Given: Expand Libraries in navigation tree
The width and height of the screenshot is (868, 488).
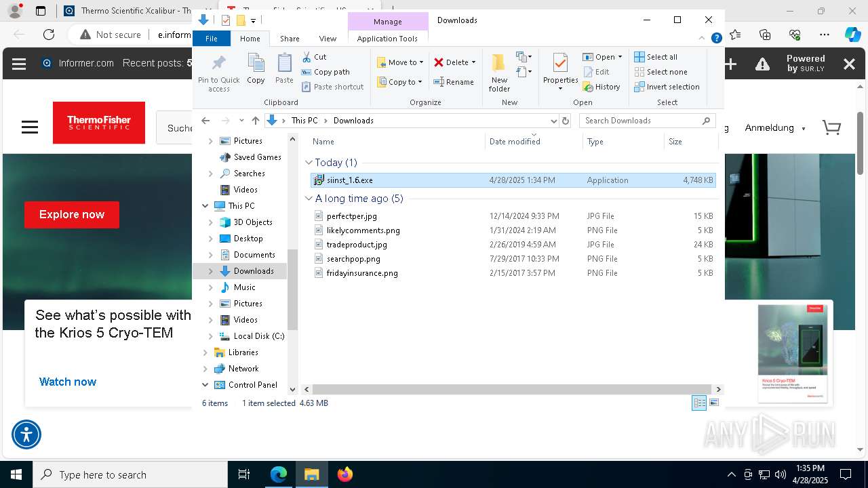Looking at the screenshot, I should click(x=205, y=352).
